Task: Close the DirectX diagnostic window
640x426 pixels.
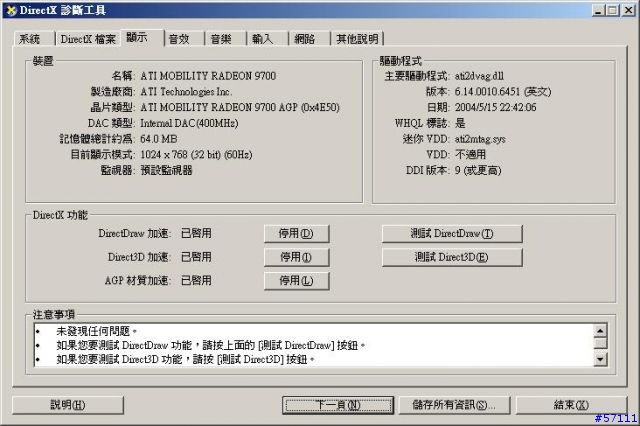Action: tap(628, 11)
